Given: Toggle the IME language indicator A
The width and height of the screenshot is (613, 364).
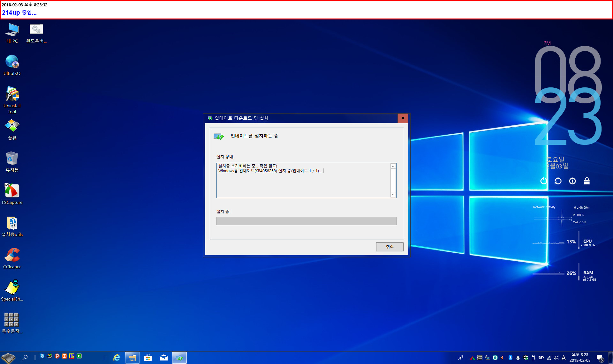Looking at the screenshot, I should [564, 358].
